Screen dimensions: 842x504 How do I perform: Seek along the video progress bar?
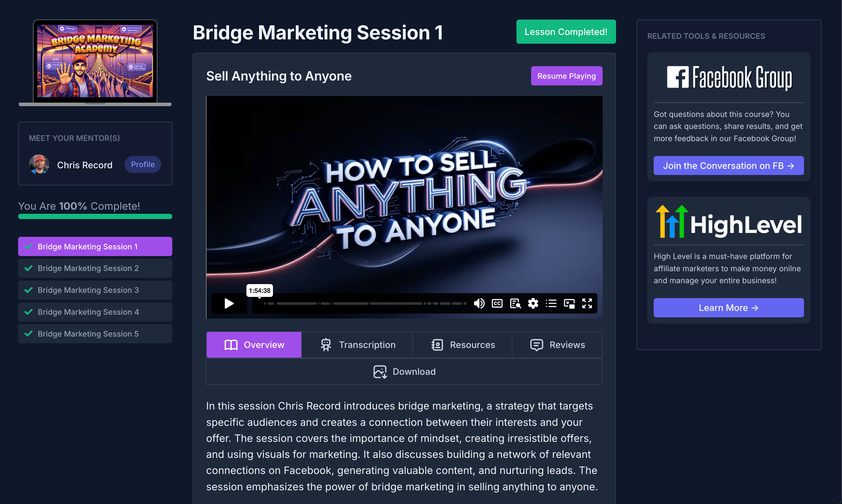pos(365,303)
